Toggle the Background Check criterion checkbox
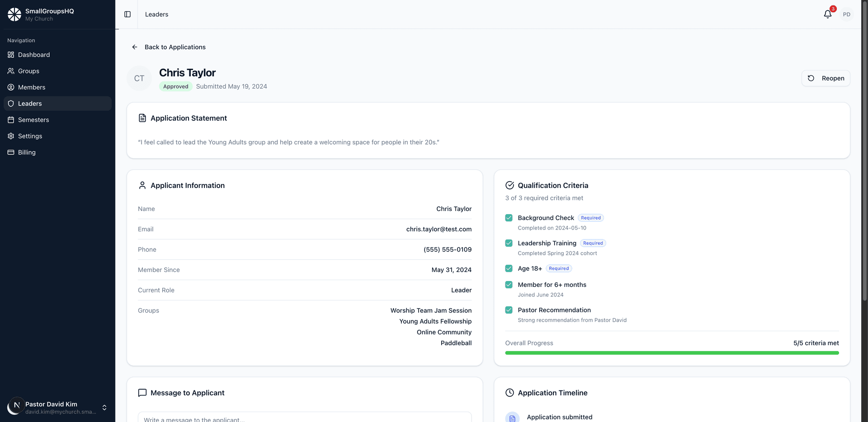This screenshot has width=868, height=422. tap(509, 218)
